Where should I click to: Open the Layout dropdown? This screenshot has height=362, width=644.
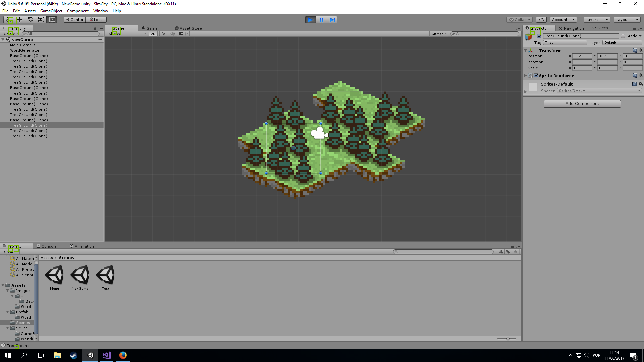[627, 20]
